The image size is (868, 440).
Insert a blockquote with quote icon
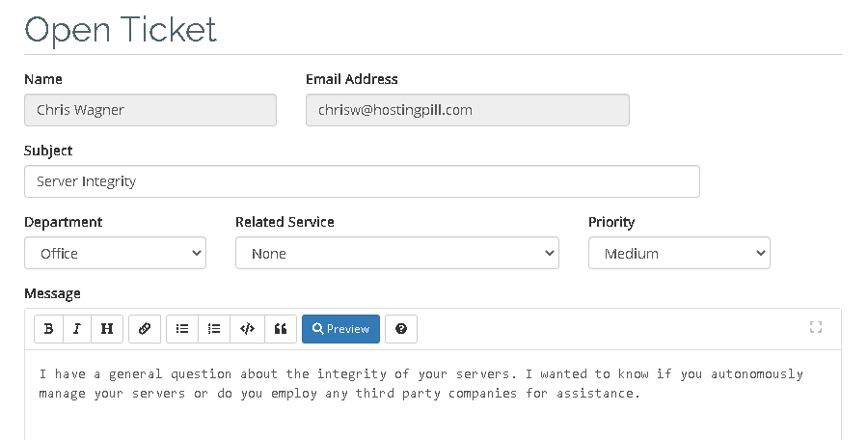pyautogui.click(x=281, y=329)
